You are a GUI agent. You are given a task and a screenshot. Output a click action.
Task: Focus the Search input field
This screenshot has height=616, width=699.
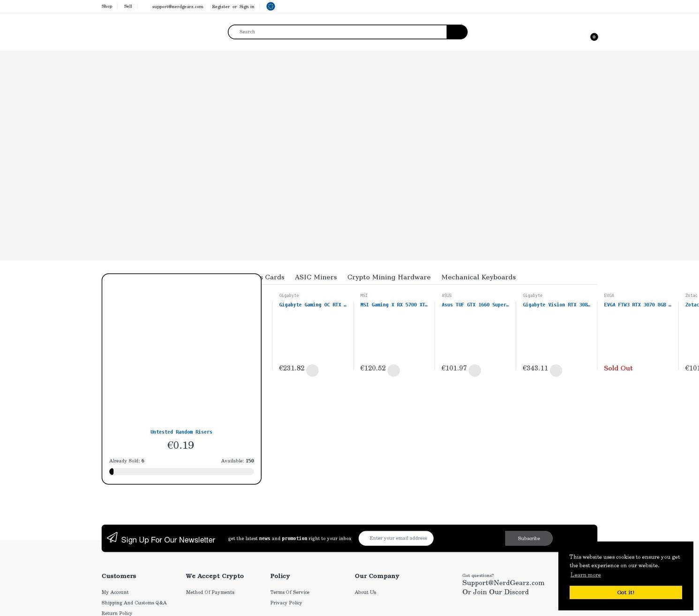(x=338, y=32)
